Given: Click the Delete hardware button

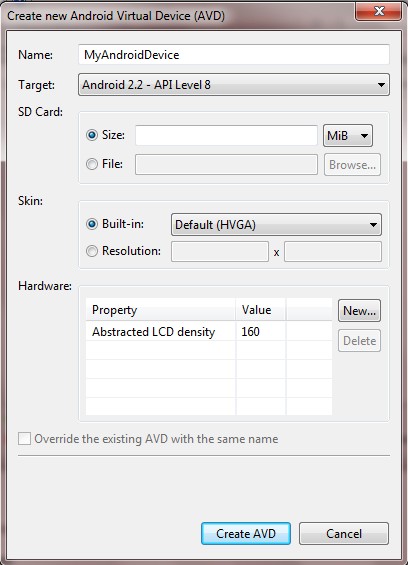Looking at the screenshot, I should coord(359,341).
